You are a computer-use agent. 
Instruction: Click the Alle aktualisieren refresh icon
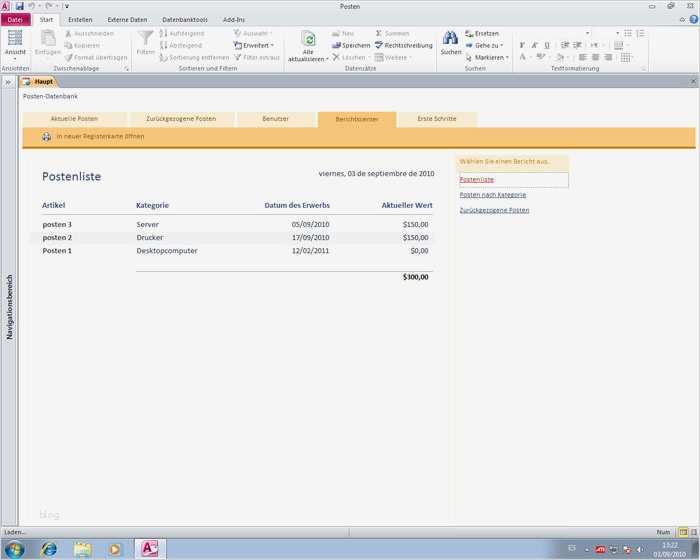309,38
